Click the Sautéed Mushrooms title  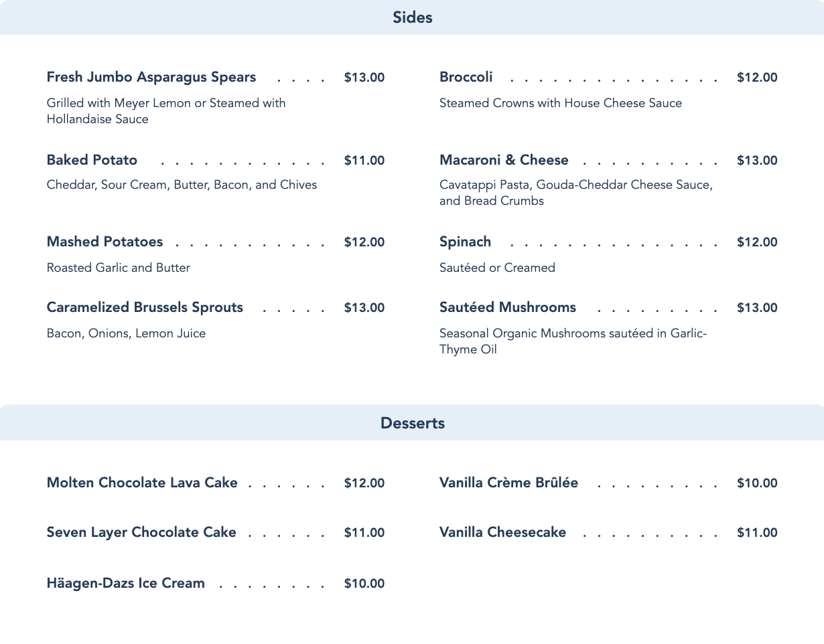[508, 308]
